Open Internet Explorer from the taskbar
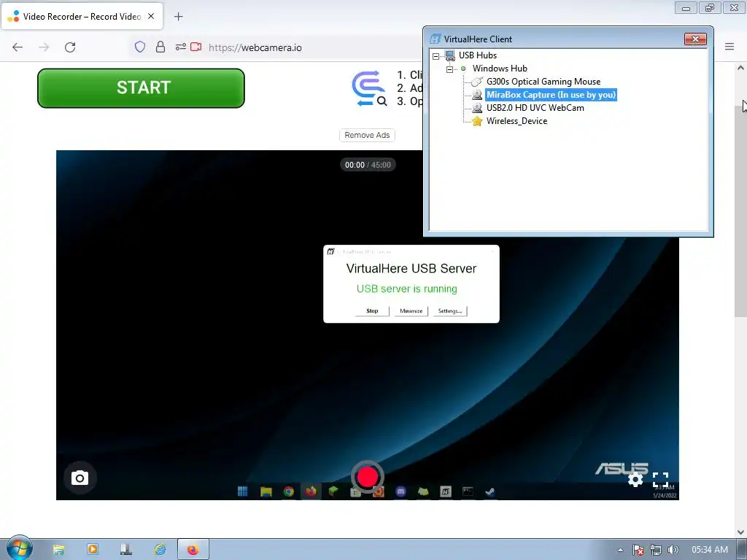 (160, 550)
